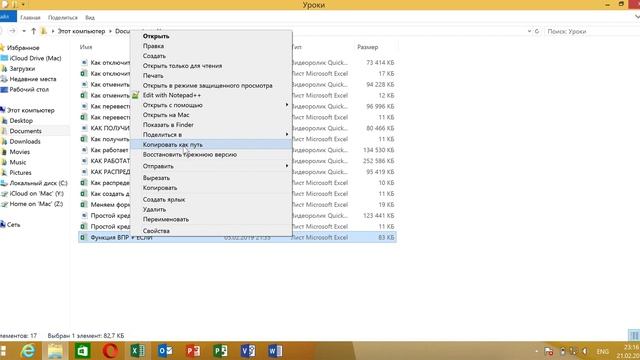The image size is (640, 360).
Task: Choose Восстановить прежнюю версию
Action: click(190, 155)
